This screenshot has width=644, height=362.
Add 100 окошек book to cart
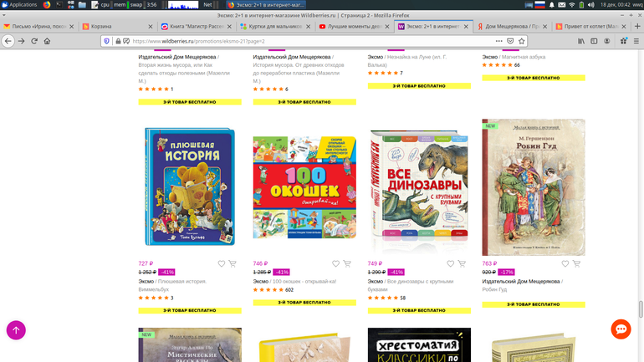click(347, 263)
